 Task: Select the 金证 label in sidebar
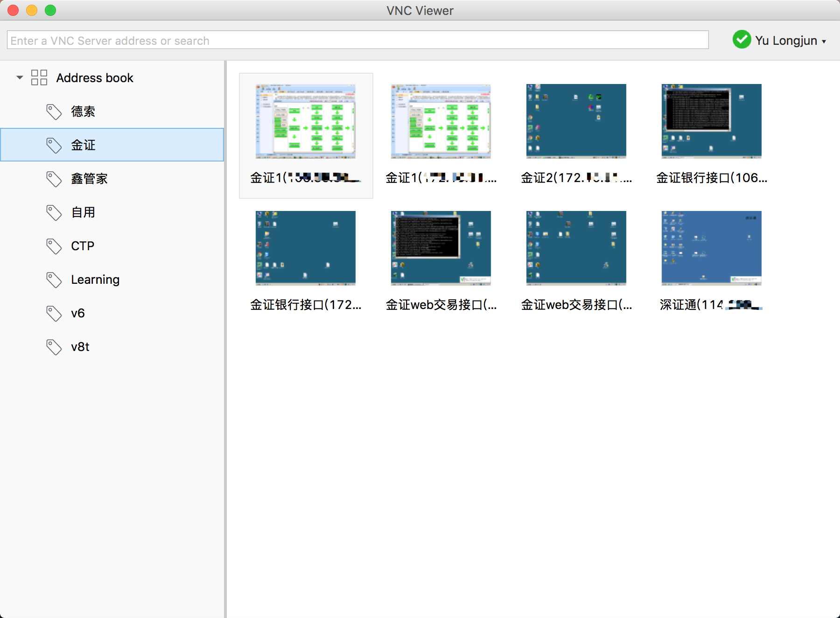click(x=83, y=145)
